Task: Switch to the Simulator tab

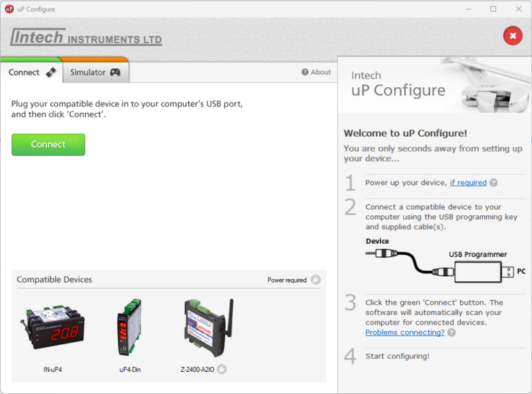Action: pos(95,73)
